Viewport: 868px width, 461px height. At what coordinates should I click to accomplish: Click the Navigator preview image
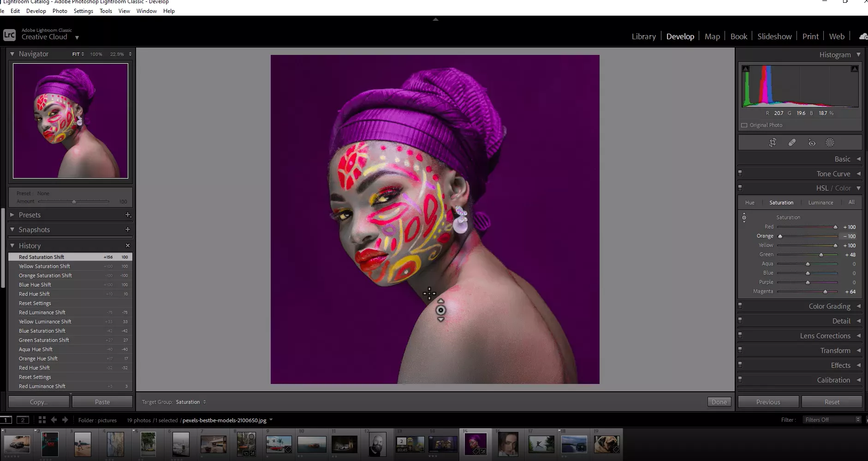click(71, 121)
